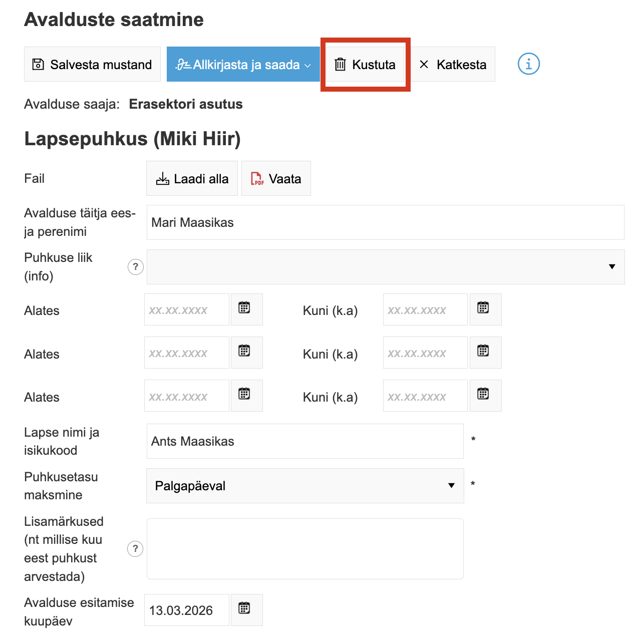Open calendar for third Alates date
Viewport: 644px width, 644px height.
(244, 396)
